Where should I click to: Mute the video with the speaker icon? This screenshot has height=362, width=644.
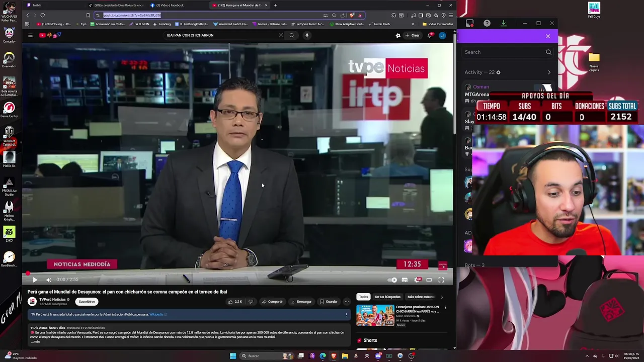[49, 280]
